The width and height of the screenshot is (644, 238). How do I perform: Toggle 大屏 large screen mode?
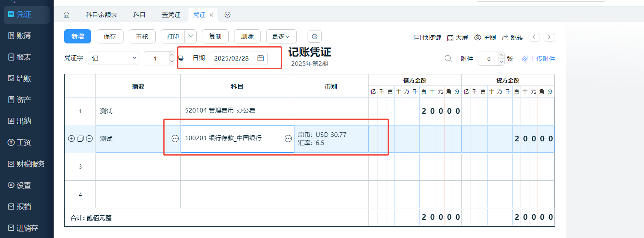[x=458, y=37]
